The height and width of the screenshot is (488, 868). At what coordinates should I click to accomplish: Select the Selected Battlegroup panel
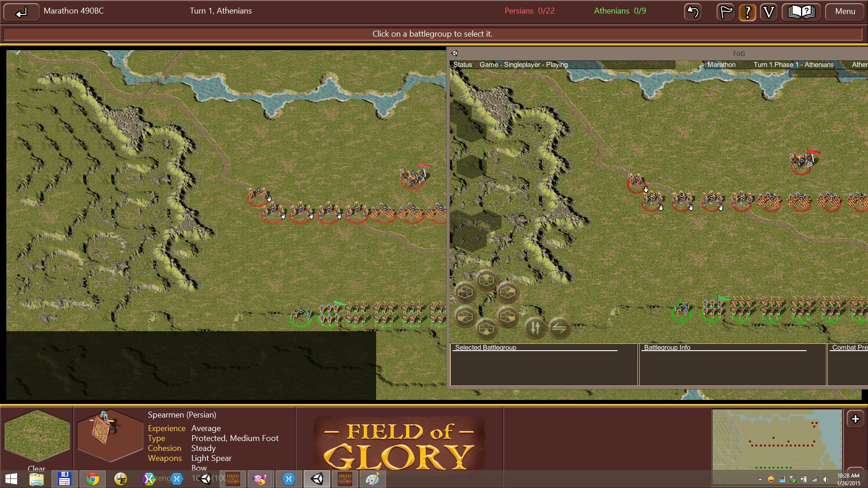click(544, 365)
